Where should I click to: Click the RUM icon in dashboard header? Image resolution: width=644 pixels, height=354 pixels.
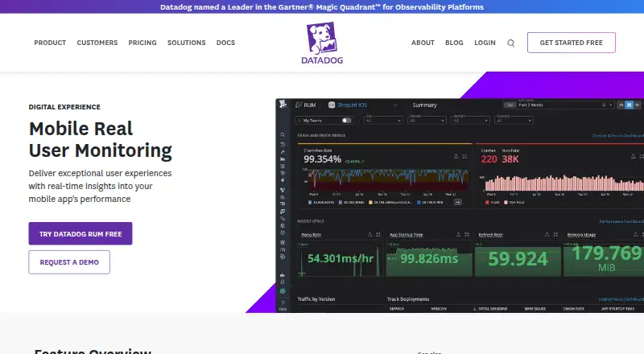tap(299, 105)
